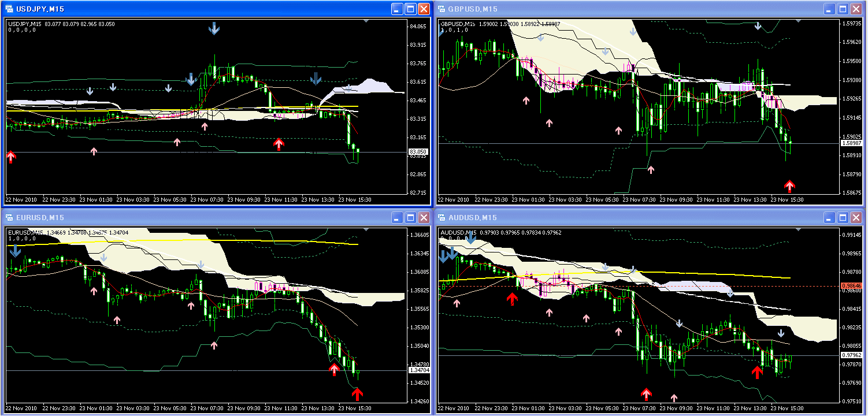Click the EURUSD,M15 window chart icon

[x=9, y=217]
